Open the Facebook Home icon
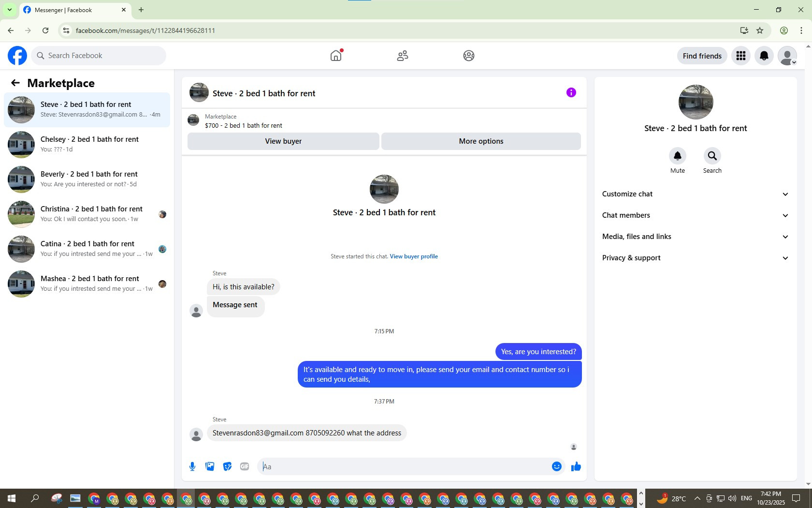The image size is (812, 508). click(x=336, y=56)
